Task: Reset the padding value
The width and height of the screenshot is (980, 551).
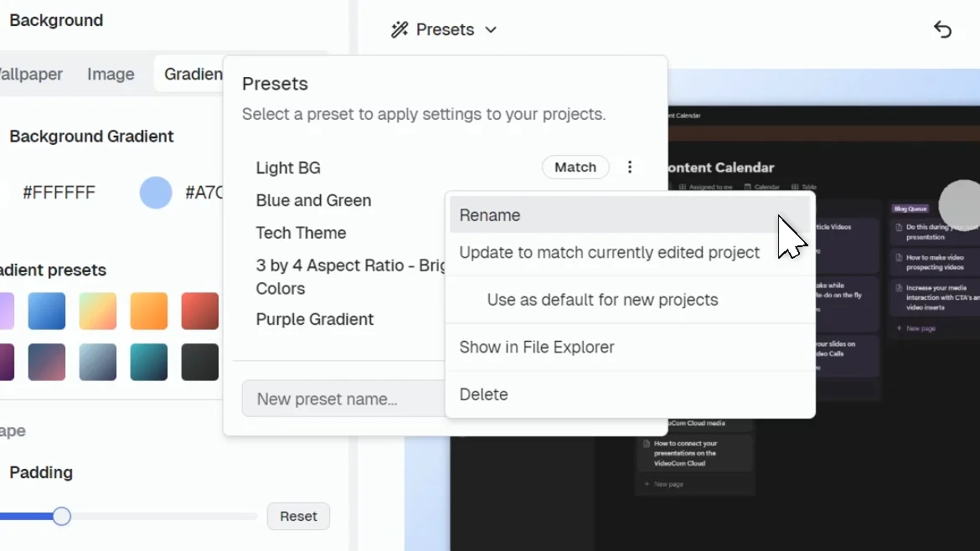Action: (x=298, y=517)
